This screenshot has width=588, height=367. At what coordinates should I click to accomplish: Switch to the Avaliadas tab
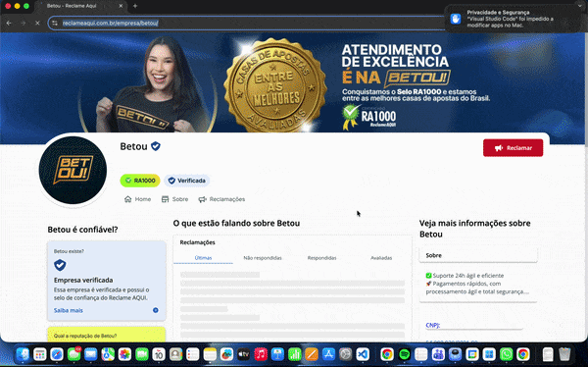click(381, 258)
